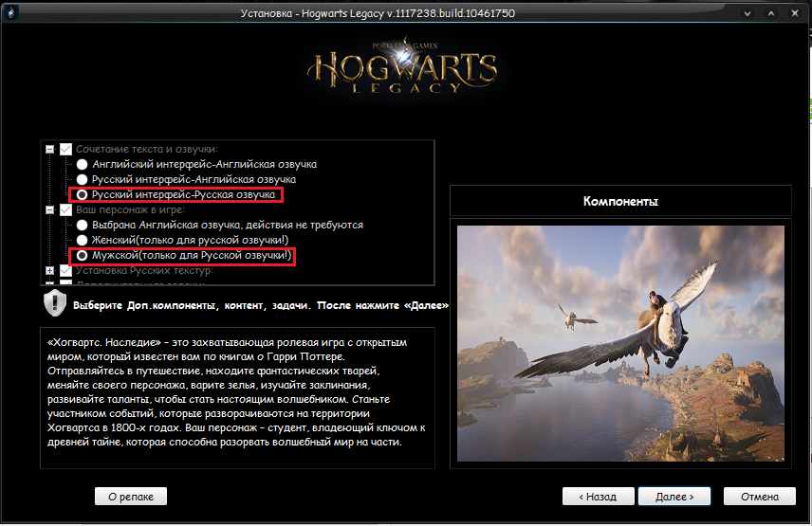Collapse the 'Сочетание текста и озвучки' tree group

pyautogui.click(x=49, y=149)
